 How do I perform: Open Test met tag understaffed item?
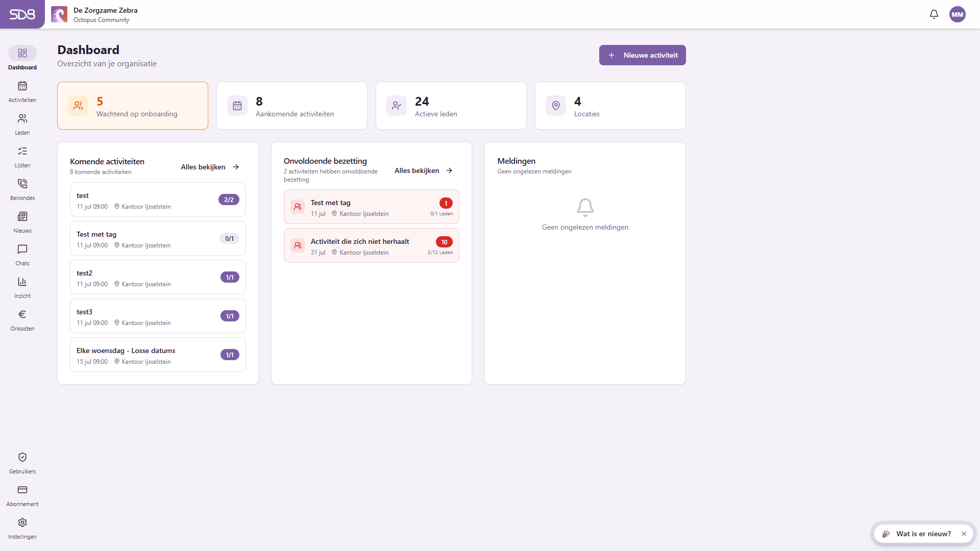click(372, 207)
